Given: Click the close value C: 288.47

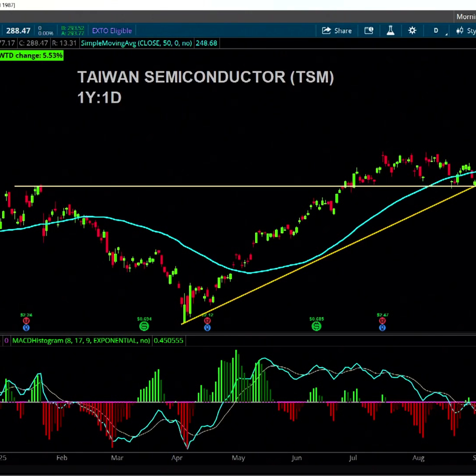Looking at the screenshot, I should 33,43.
